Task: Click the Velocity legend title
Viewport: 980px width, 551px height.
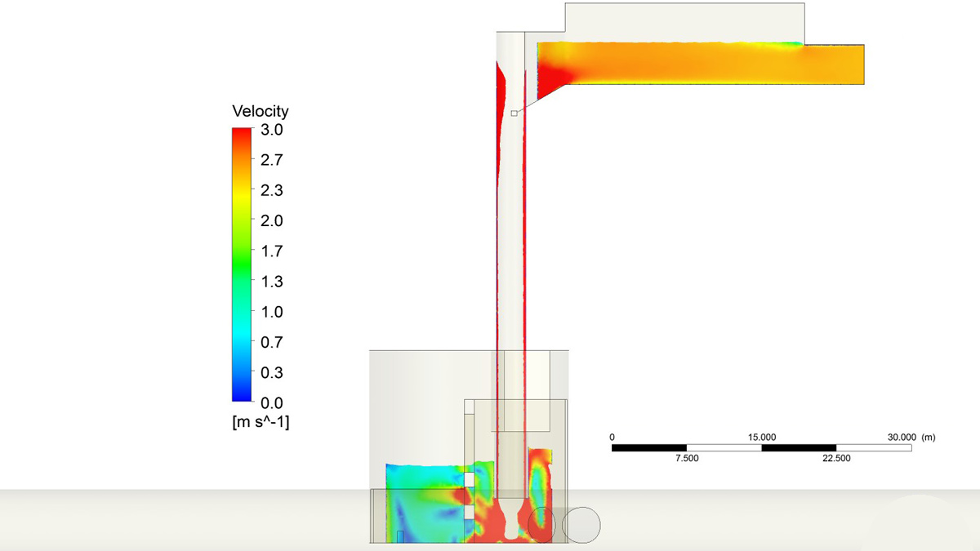Action: tap(260, 111)
